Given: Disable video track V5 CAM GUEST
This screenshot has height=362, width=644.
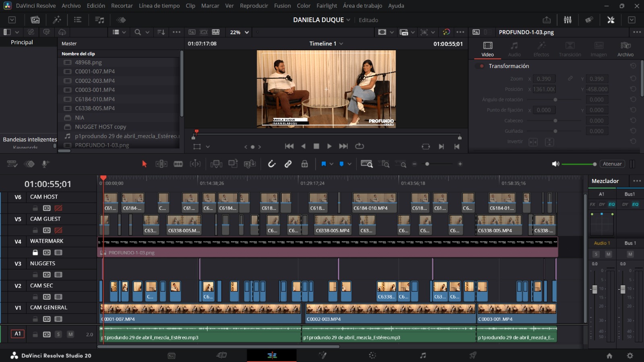Looking at the screenshot, I should [x=58, y=230].
